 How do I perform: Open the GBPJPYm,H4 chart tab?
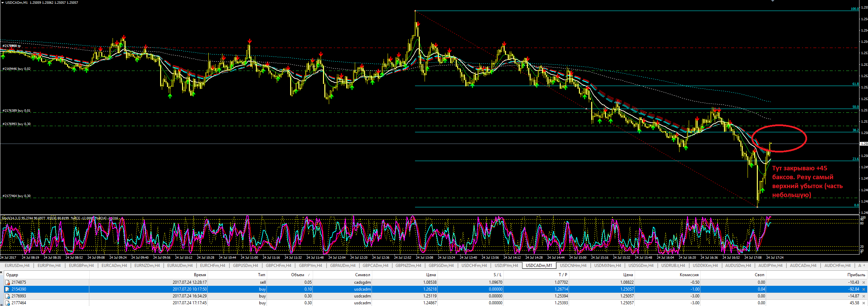[311, 266]
